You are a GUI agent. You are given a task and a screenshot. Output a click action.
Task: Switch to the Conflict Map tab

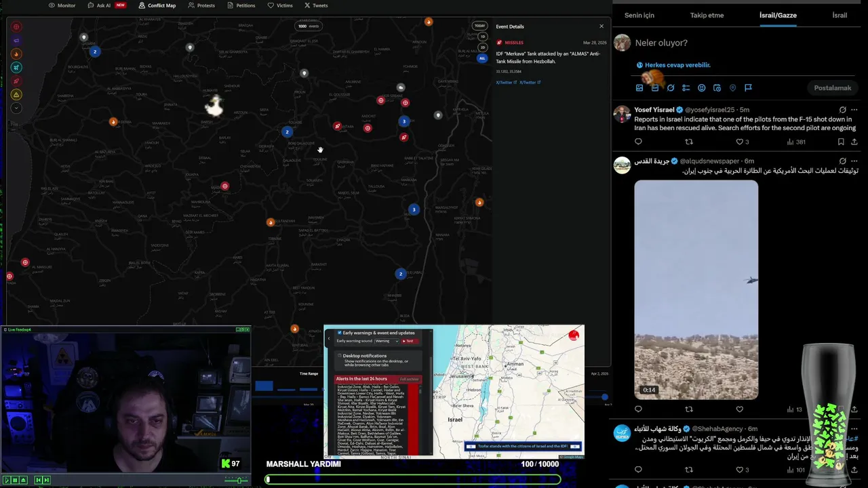pos(157,5)
